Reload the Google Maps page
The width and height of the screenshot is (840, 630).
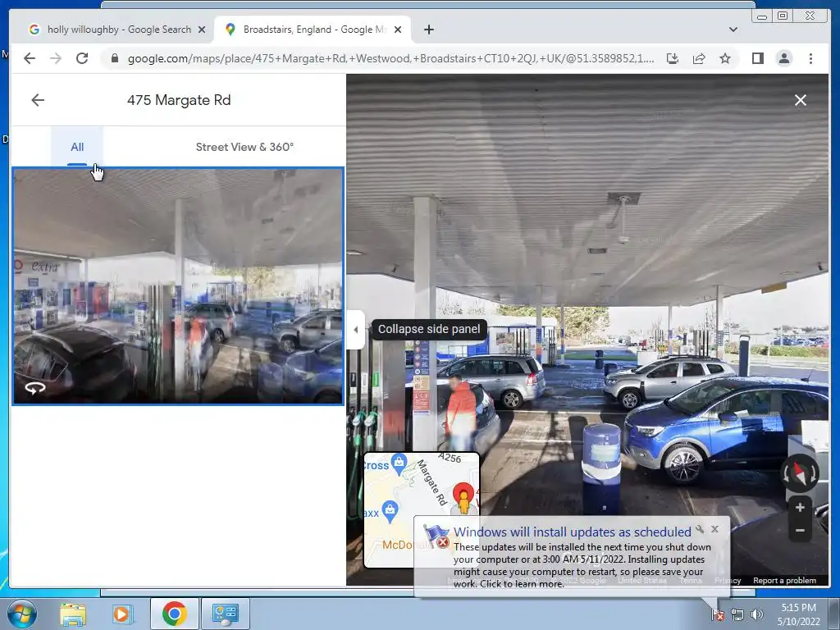point(82,58)
